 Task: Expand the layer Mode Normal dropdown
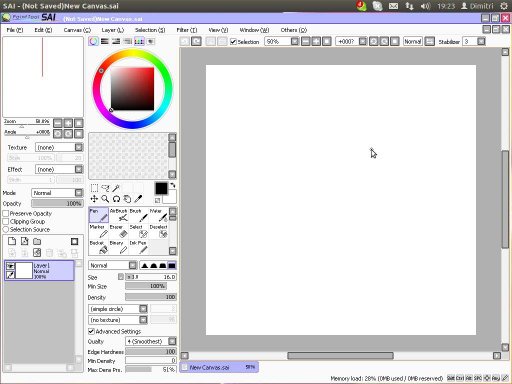click(57, 193)
